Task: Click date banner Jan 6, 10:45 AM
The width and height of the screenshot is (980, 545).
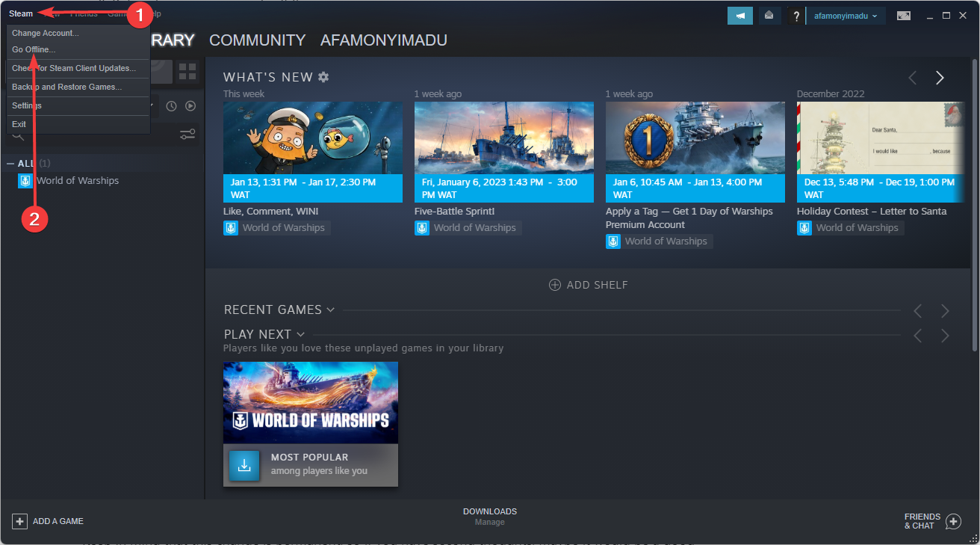Action: point(695,188)
